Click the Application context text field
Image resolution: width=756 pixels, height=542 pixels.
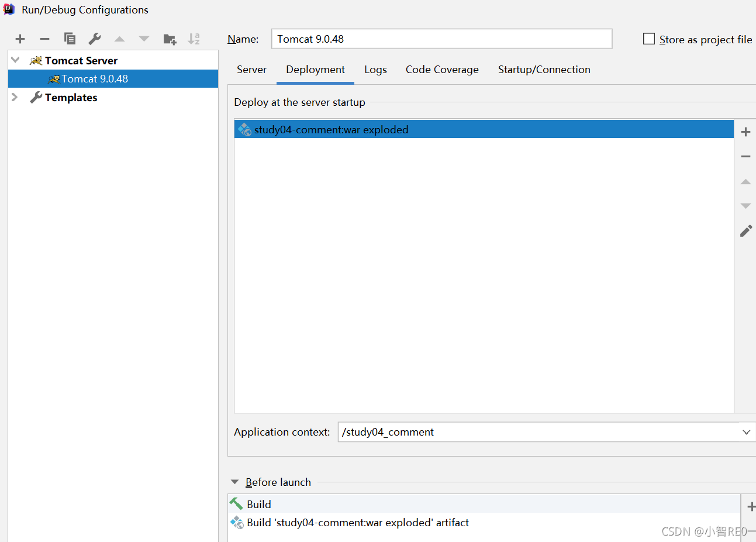pyautogui.click(x=538, y=432)
